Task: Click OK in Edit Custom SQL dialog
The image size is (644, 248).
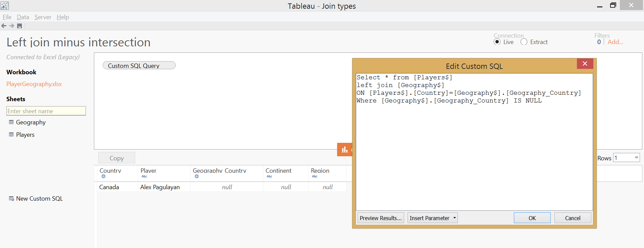Action: (532, 218)
